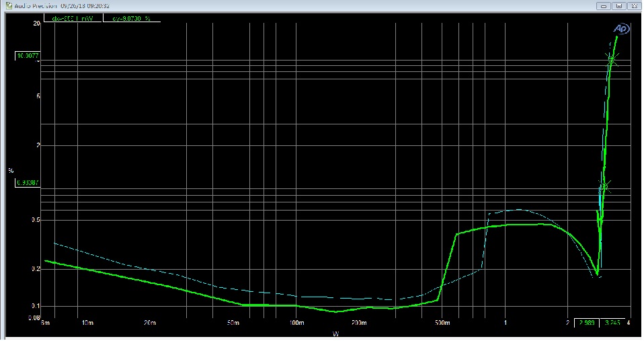Select the lower cursor marker near 0.93%

pos(605,186)
